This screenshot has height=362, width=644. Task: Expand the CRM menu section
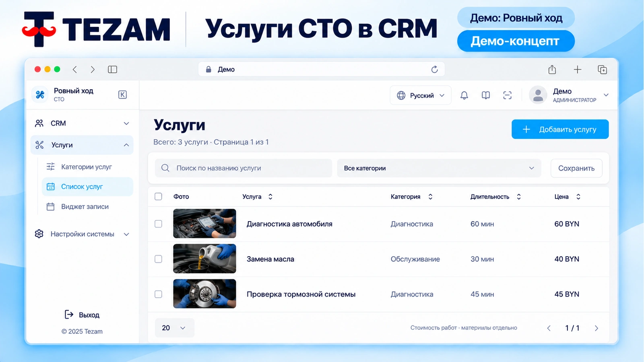coord(82,123)
